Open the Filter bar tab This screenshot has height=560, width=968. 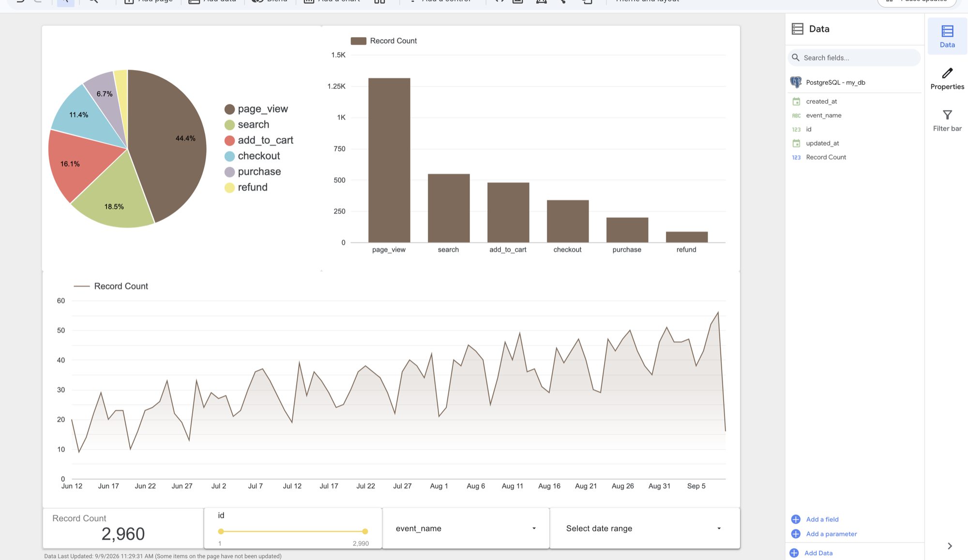947,121
